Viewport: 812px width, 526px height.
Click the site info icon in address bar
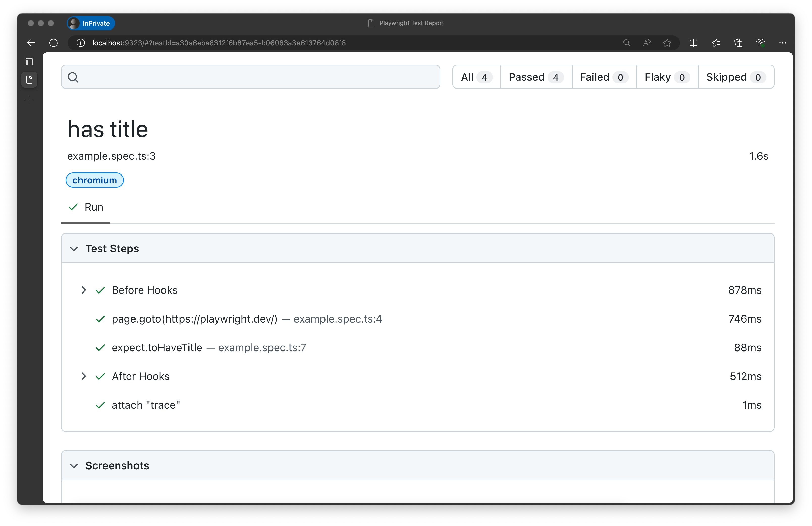80,43
